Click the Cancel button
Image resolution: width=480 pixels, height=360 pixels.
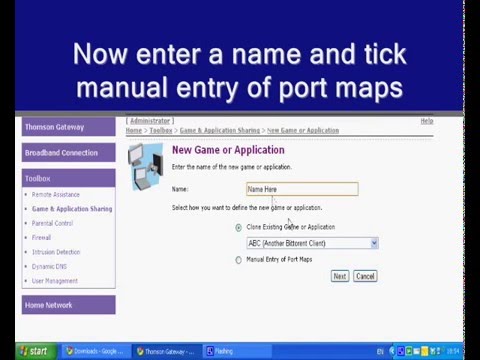(x=365, y=276)
